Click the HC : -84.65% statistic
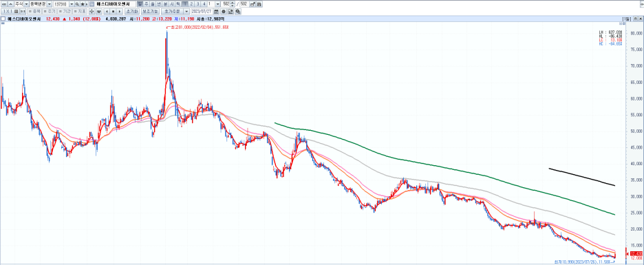Screen dimensions: 644x265 tap(610, 44)
